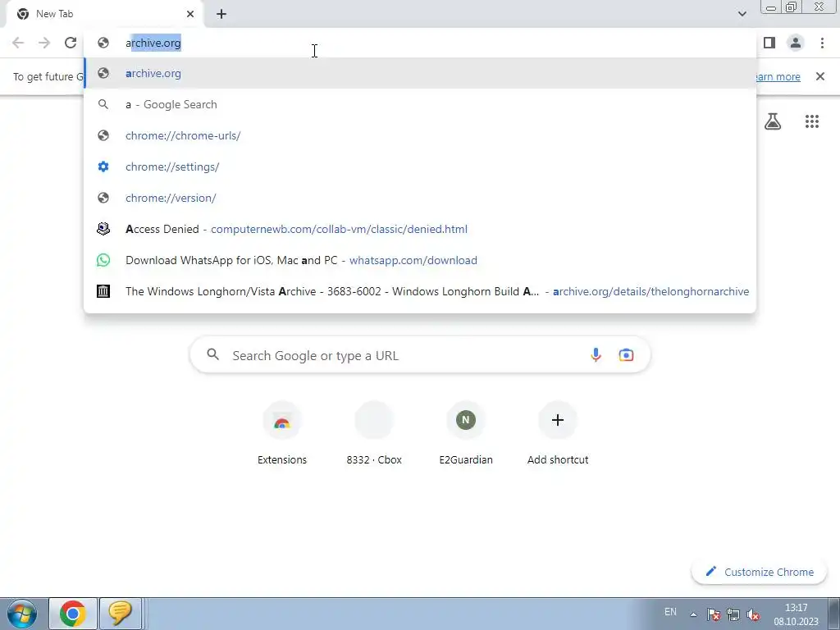The image size is (840, 630).
Task: Start voice search with the microphone
Action: pos(596,354)
